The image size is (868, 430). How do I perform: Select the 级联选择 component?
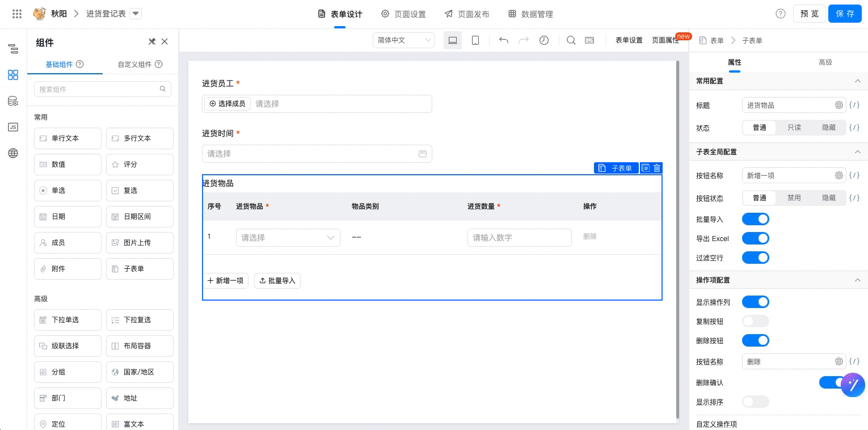[68, 345]
